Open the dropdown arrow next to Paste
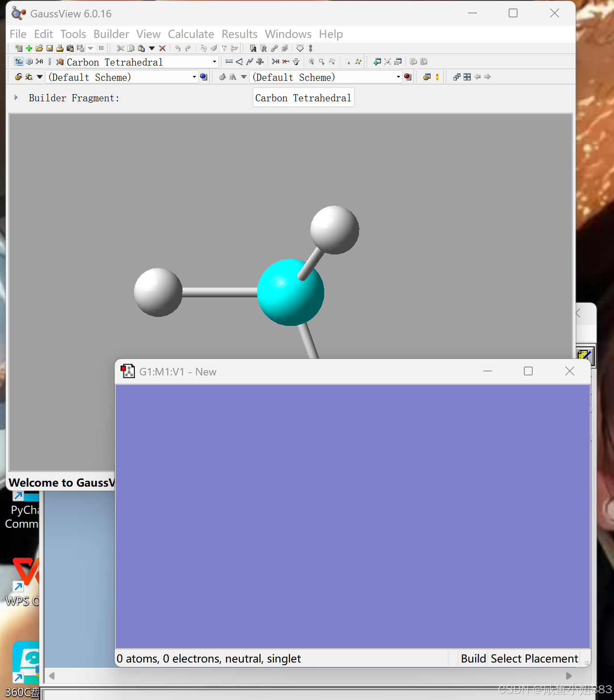This screenshot has height=700, width=614. pos(152,48)
